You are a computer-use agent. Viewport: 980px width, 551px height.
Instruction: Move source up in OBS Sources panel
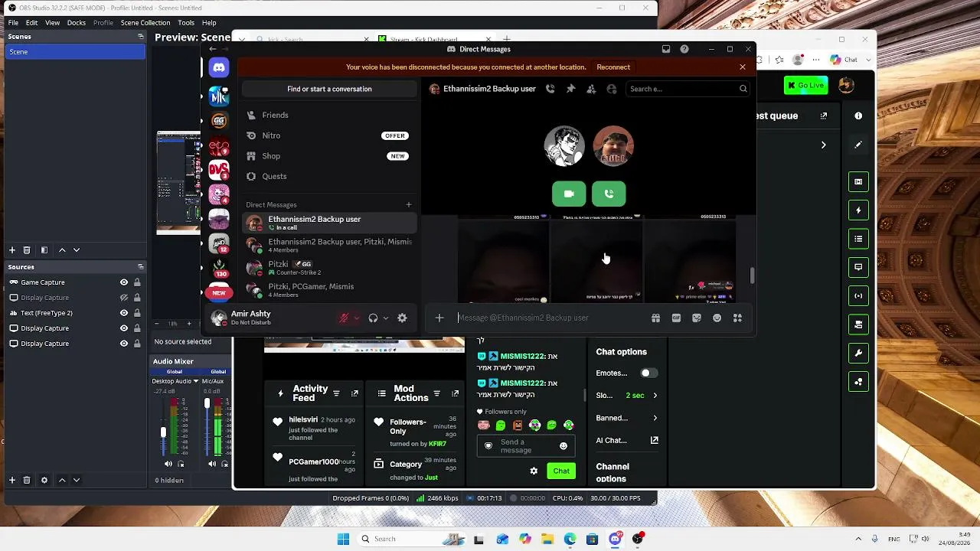(x=62, y=480)
